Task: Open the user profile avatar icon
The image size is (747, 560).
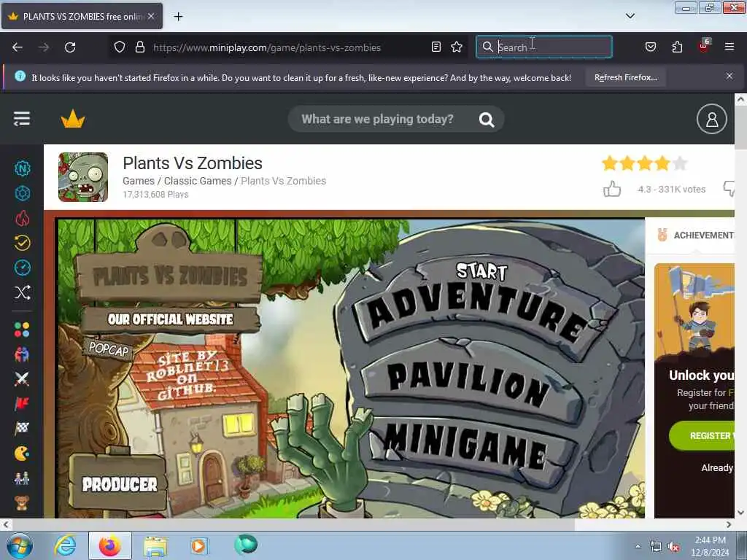Action: (x=712, y=119)
